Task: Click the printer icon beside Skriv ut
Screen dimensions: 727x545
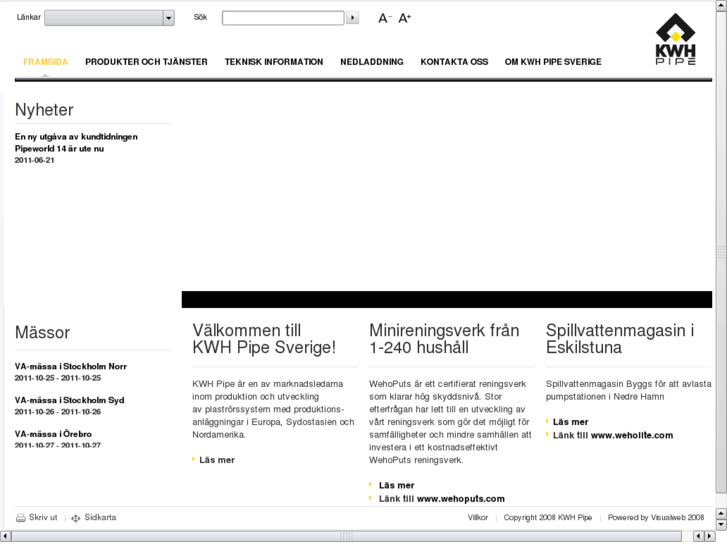Action: (20, 518)
